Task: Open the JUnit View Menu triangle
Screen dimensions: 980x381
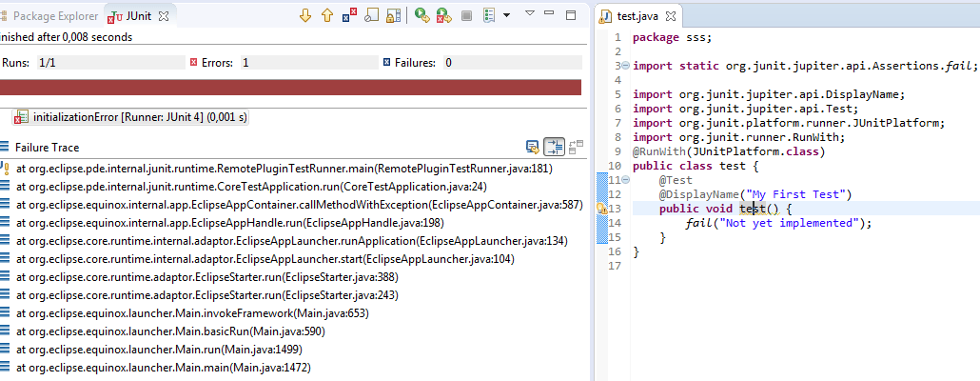Action: click(x=530, y=13)
